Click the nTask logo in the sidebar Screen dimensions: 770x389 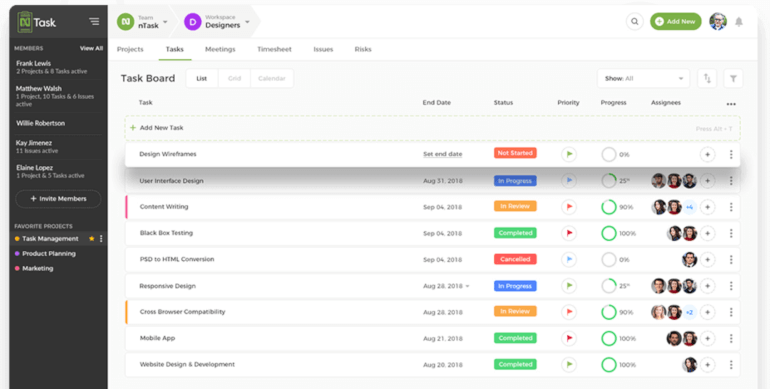tap(36, 22)
